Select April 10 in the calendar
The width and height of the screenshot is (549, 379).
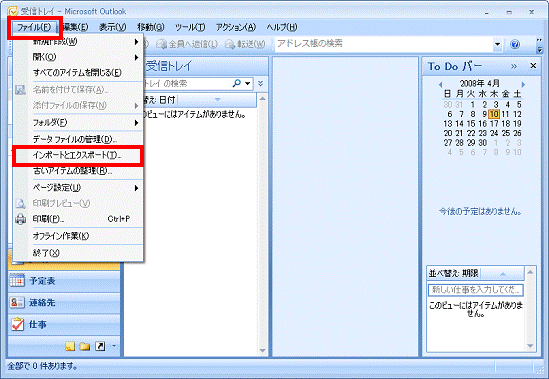494,114
